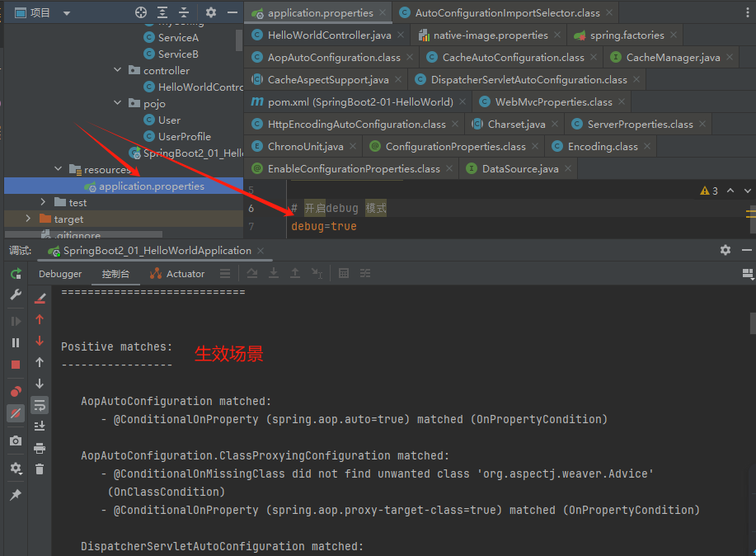The height and width of the screenshot is (556, 756).
Task: Click the trace current stream chain icon
Action: pyautogui.click(x=365, y=274)
